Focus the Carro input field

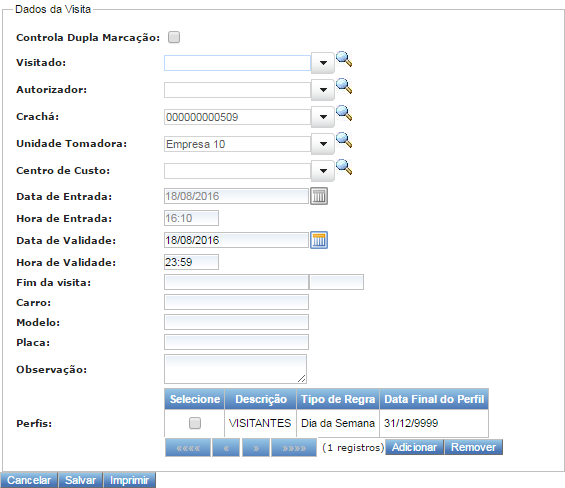236,302
